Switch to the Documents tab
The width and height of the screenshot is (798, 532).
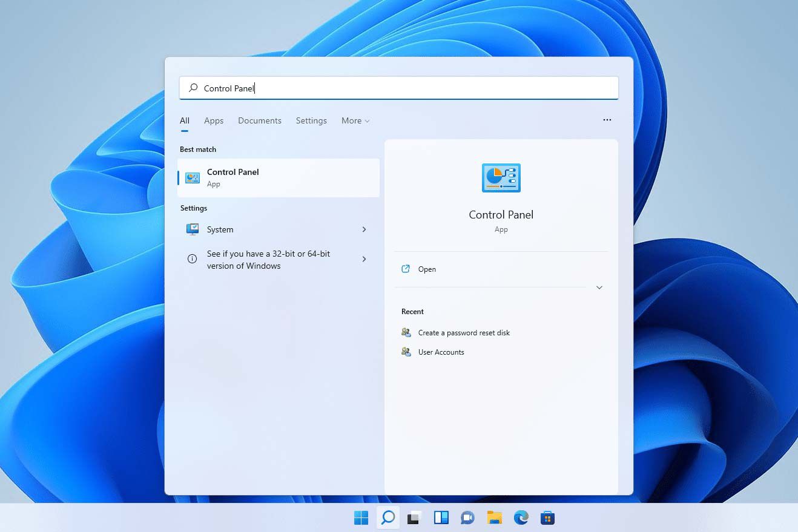coord(259,120)
